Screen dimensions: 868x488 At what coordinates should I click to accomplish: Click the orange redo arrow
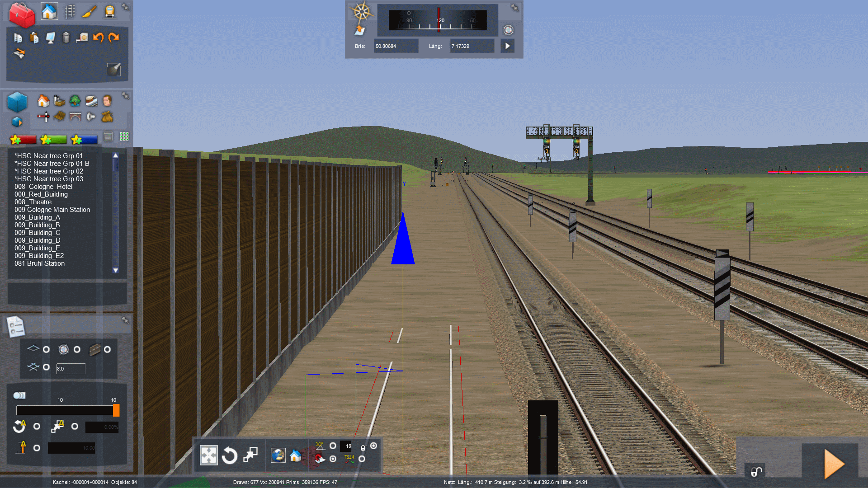[114, 38]
